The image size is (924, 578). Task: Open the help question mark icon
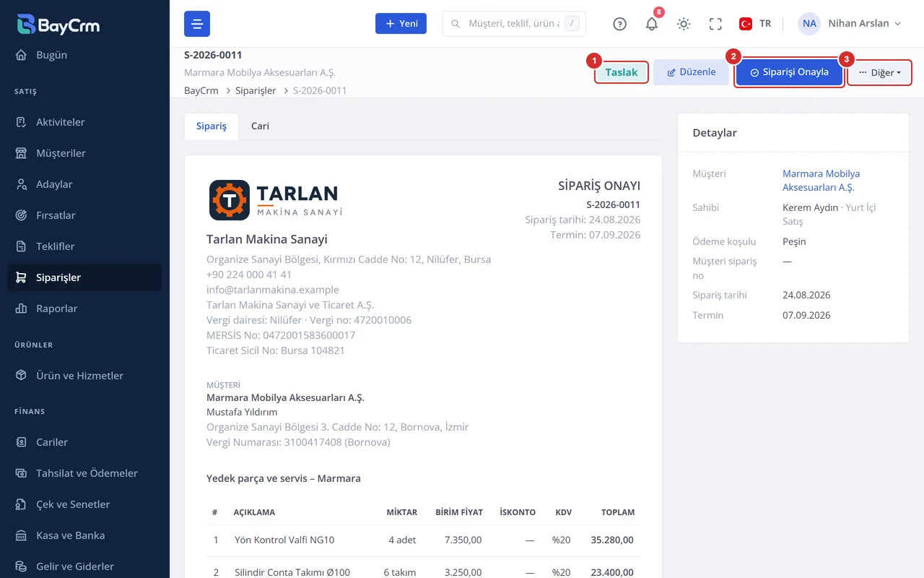point(619,24)
